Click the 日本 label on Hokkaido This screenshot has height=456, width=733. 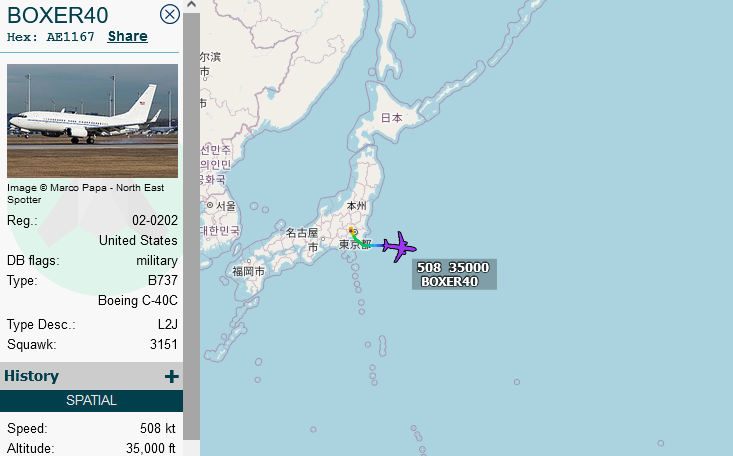[x=391, y=118]
